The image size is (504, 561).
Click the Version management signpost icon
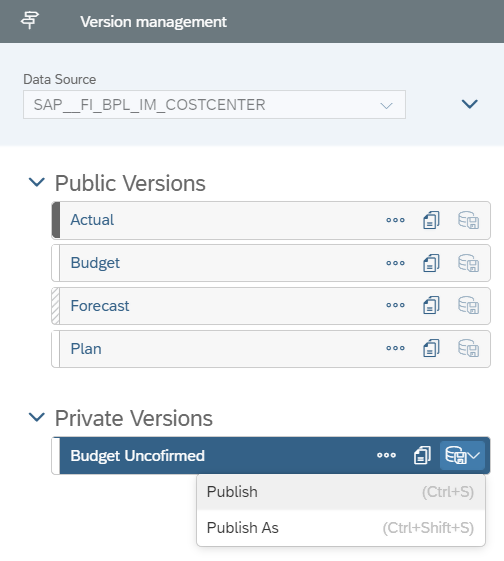pyautogui.click(x=30, y=21)
